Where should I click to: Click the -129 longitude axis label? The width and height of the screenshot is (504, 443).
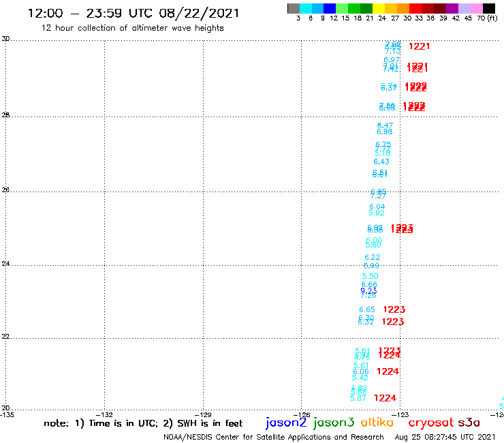pos(203,414)
